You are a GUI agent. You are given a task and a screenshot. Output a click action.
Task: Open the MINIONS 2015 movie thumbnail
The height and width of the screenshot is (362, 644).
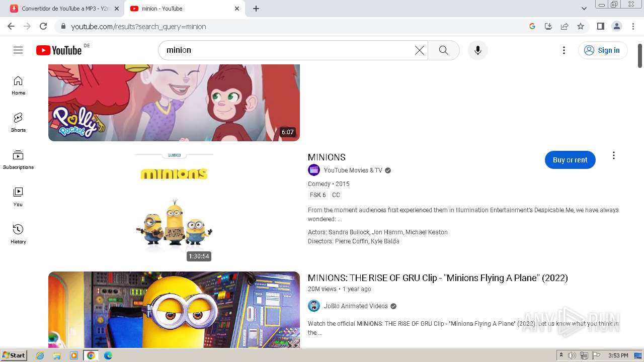[174, 207]
